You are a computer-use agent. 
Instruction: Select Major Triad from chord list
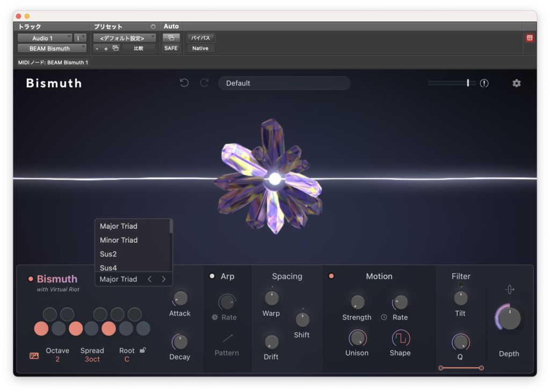tap(133, 226)
